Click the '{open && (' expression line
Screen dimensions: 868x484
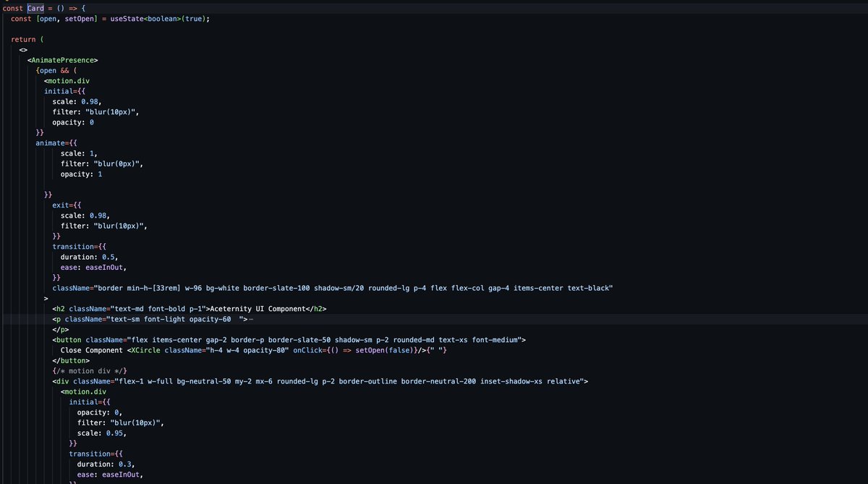coord(56,70)
